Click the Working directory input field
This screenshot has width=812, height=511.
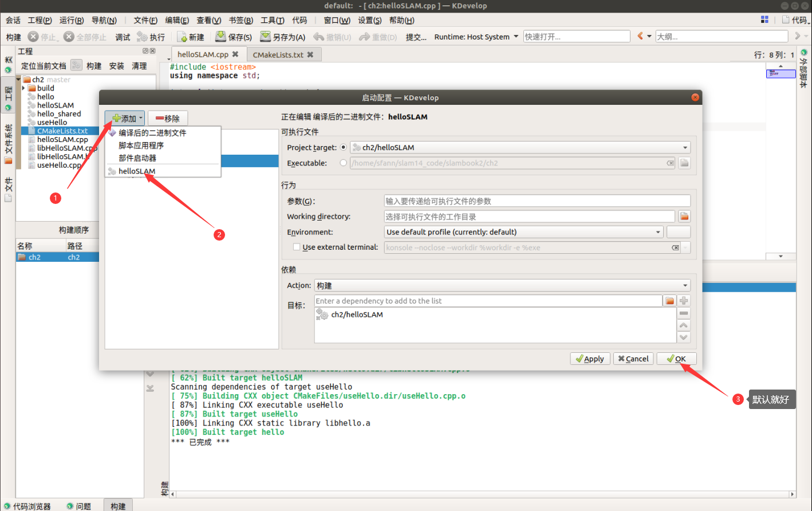530,217
